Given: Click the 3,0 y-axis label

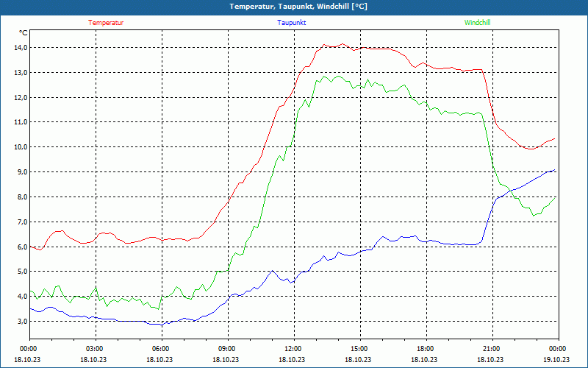Looking at the screenshot, I should pyautogui.click(x=23, y=321).
